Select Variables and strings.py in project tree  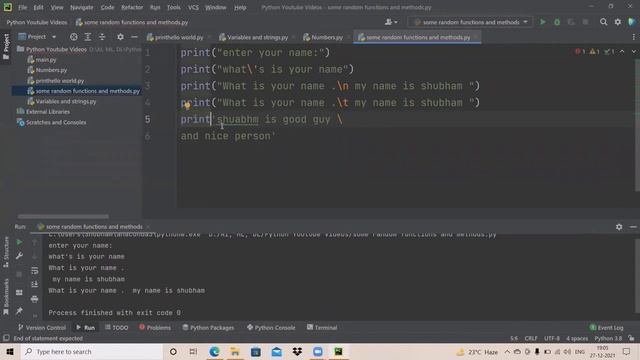tap(66, 101)
